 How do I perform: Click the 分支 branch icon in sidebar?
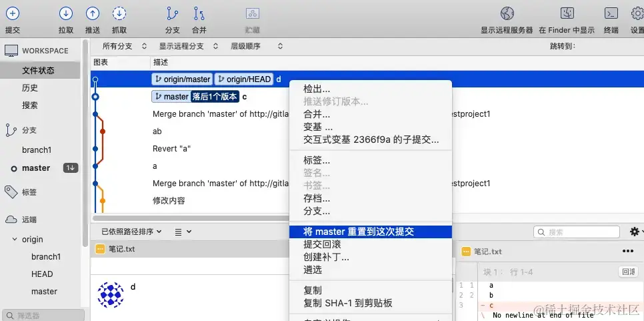click(11, 130)
